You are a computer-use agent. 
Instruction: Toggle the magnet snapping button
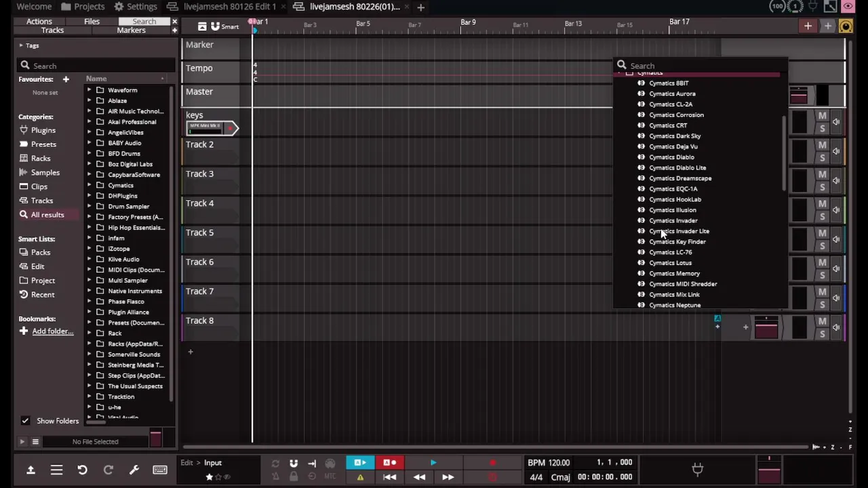tap(294, 464)
